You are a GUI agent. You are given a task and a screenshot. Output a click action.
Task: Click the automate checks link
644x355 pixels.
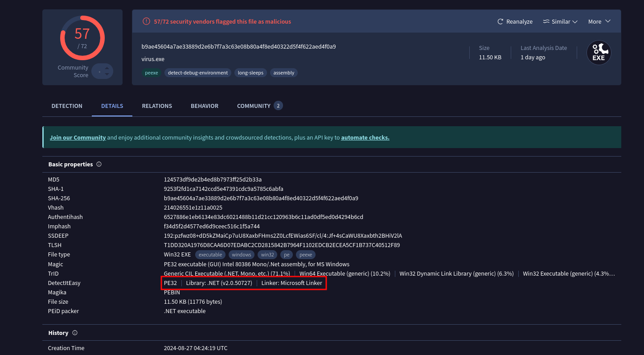point(365,137)
